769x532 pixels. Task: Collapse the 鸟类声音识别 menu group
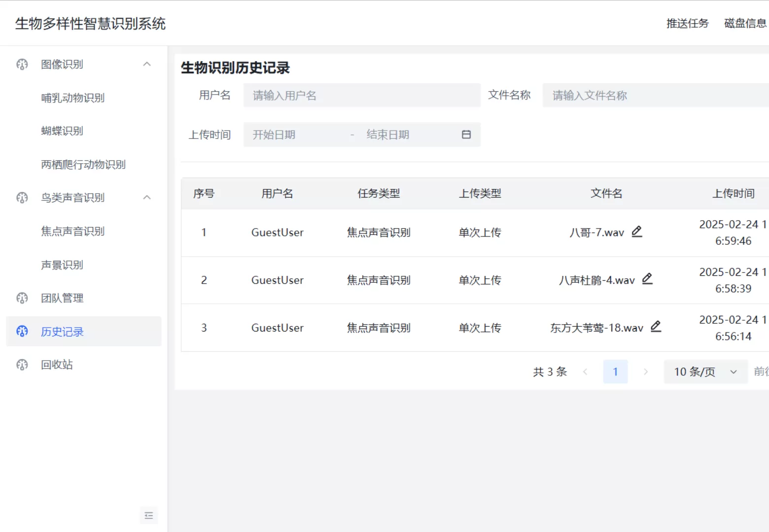pos(147,198)
